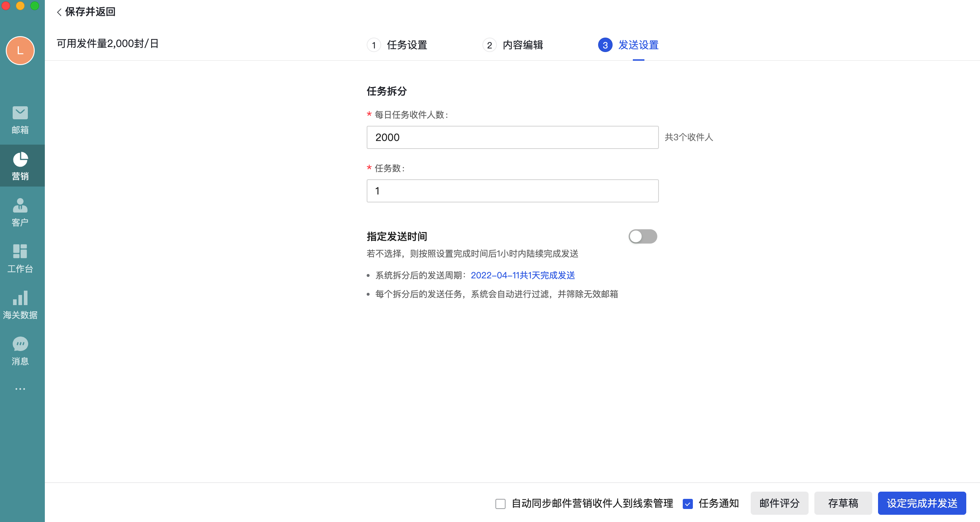The image size is (980, 522).
Task: Click the sidebar more options ellipsis icon
Action: (20, 389)
